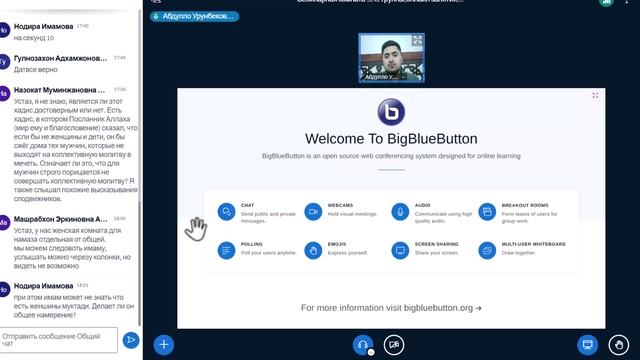
Task: Click avatar of Назокат Муминжановна
Action: pos(3,93)
